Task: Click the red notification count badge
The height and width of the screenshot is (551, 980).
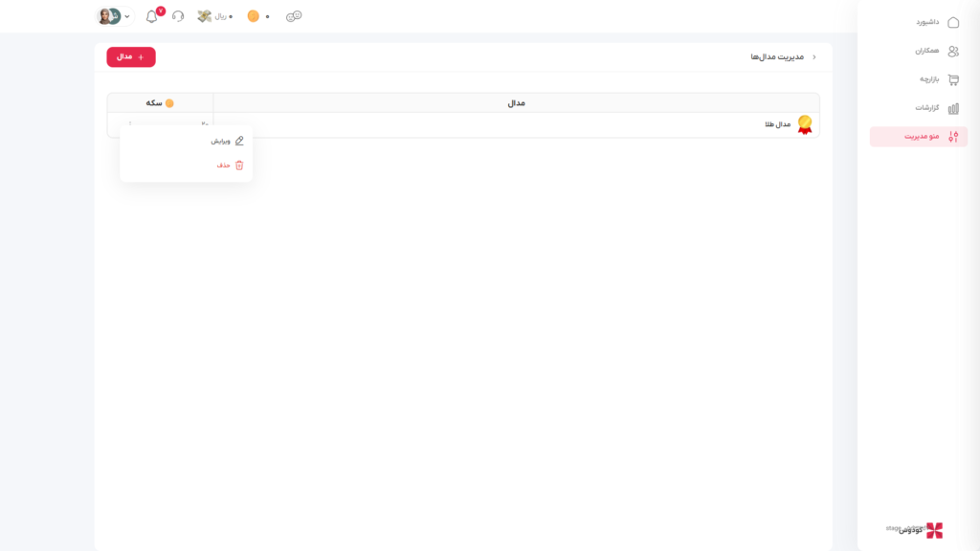Action: tap(161, 11)
